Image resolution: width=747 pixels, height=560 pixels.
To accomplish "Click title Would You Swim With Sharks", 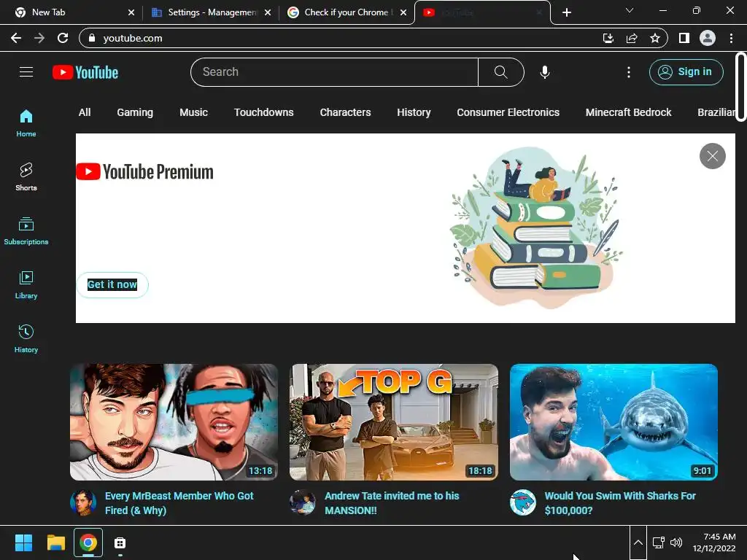I will pos(620,503).
